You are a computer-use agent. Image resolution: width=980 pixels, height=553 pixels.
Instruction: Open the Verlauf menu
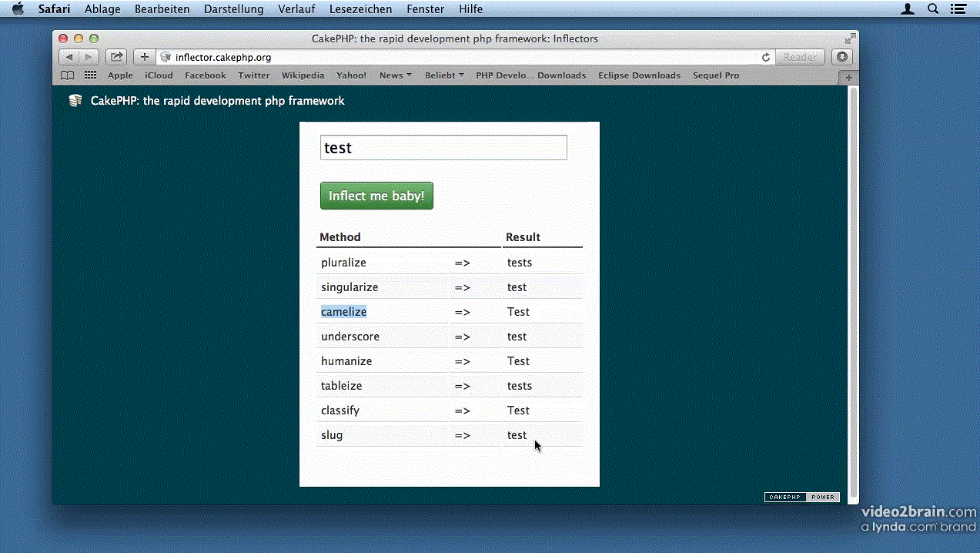click(x=296, y=9)
